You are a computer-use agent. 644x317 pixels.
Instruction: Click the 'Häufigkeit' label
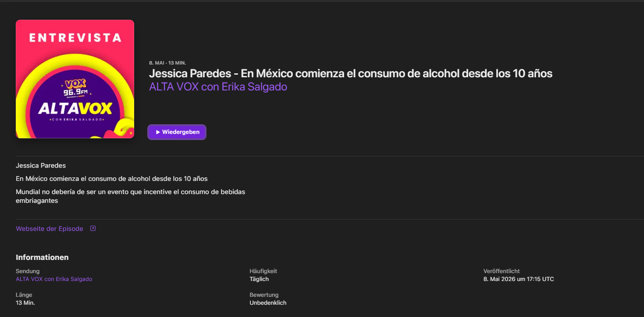pyautogui.click(x=263, y=271)
